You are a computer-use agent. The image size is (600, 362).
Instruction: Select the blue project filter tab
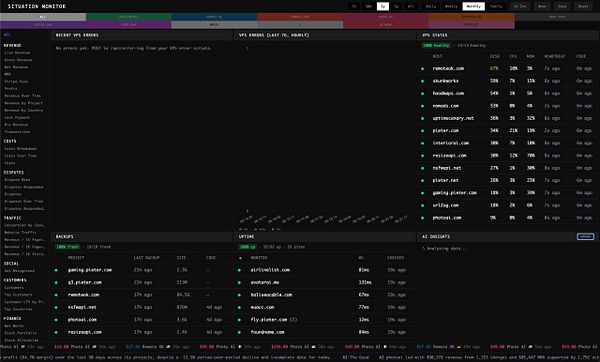(214, 17)
